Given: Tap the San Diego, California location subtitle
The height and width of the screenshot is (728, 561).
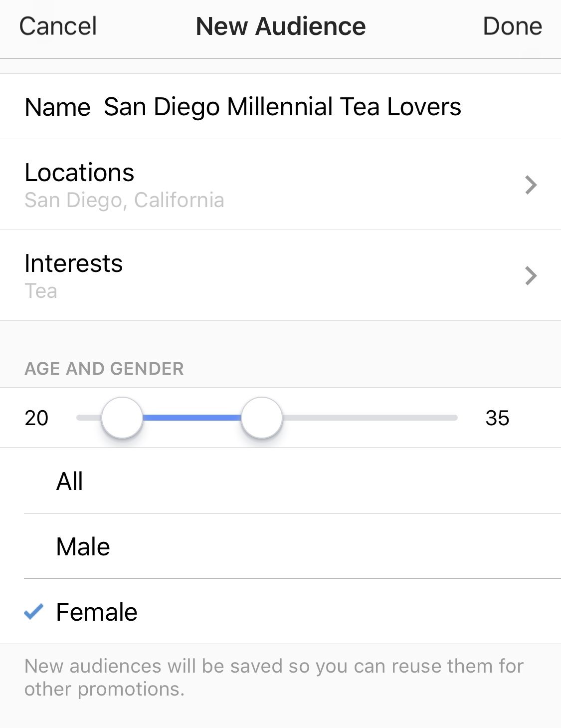Looking at the screenshot, I should click(x=124, y=200).
